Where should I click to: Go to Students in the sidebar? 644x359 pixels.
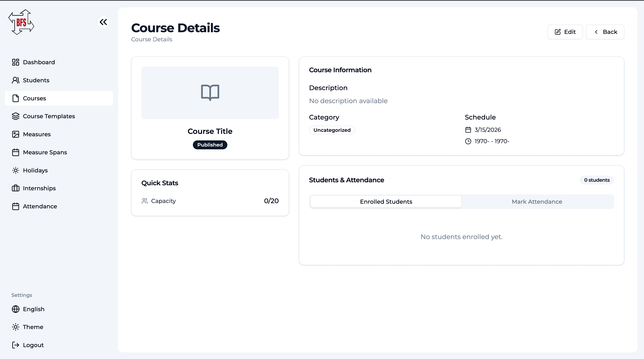(59, 80)
